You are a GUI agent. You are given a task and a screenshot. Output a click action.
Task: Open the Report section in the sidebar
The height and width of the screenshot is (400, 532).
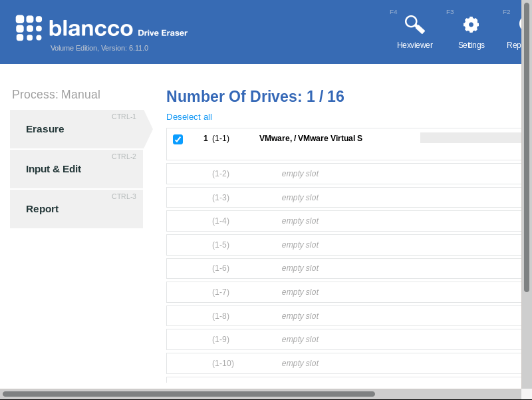click(42, 209)
